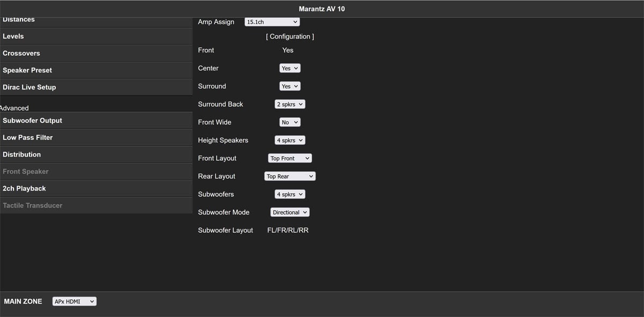Viewport: 644px width, 317px height.
Task: Change Surround Back speakers dropdown
Action: tap(290, 105)
